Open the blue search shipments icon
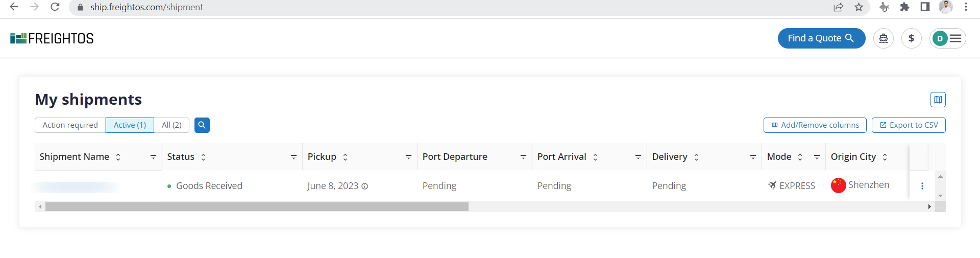The height and width of the screenshot is (258, 980). 202,125
